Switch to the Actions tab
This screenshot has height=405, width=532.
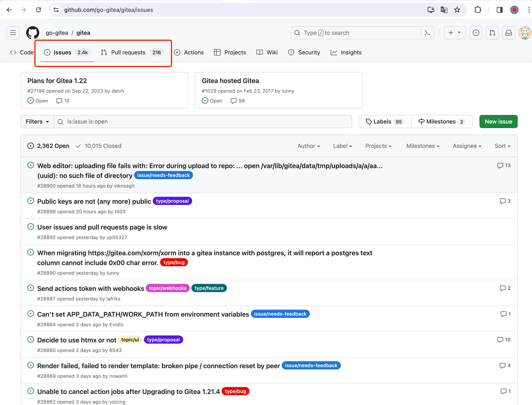click(189, 52)
